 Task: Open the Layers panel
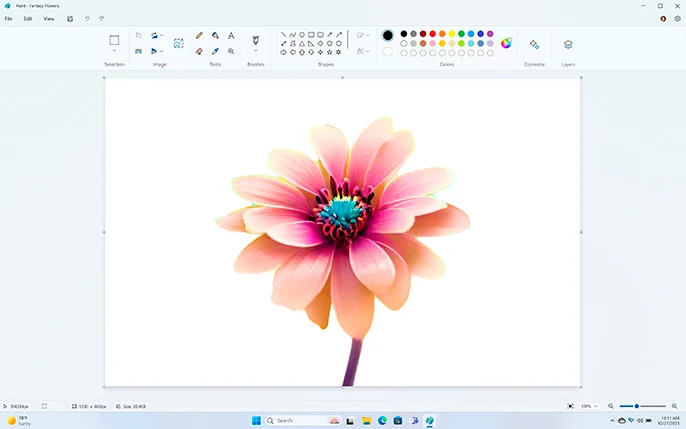[x=568, y=44]
